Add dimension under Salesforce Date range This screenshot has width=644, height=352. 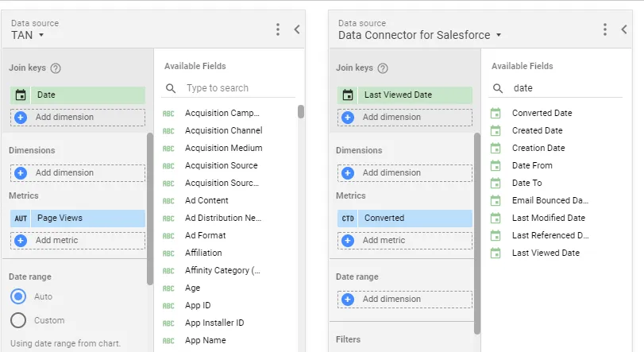click(405, 300)
